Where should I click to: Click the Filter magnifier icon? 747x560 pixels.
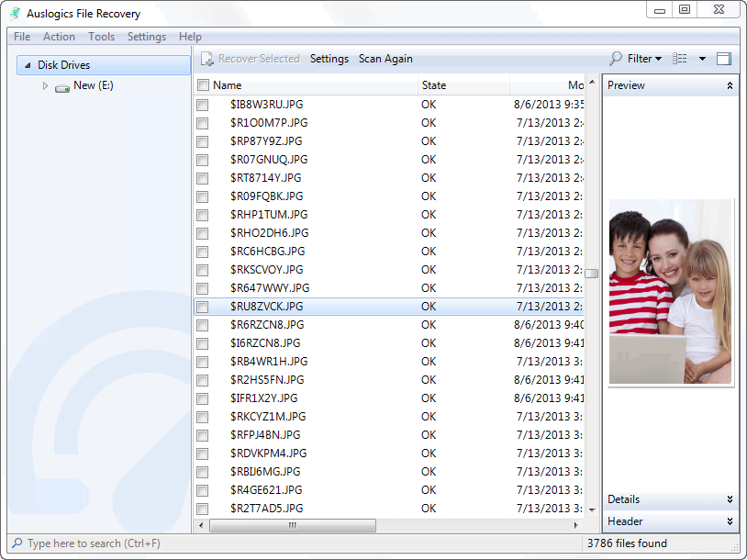[x=616, y=59]
